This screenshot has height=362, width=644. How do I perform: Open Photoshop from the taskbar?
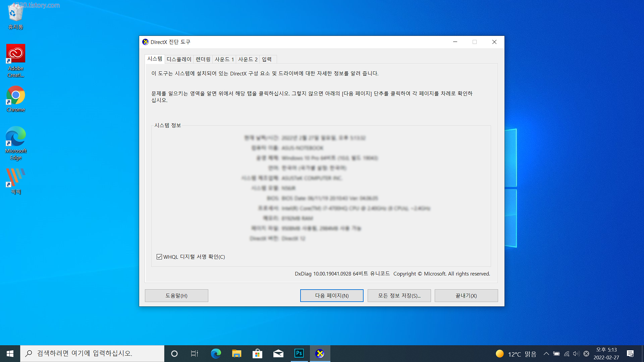pos(299,353)
